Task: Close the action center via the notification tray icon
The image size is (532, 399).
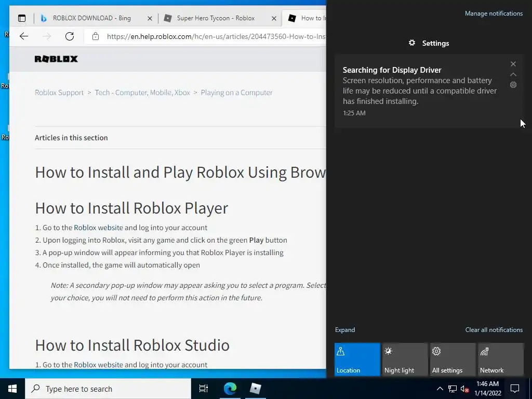Action: pos(515,389)
